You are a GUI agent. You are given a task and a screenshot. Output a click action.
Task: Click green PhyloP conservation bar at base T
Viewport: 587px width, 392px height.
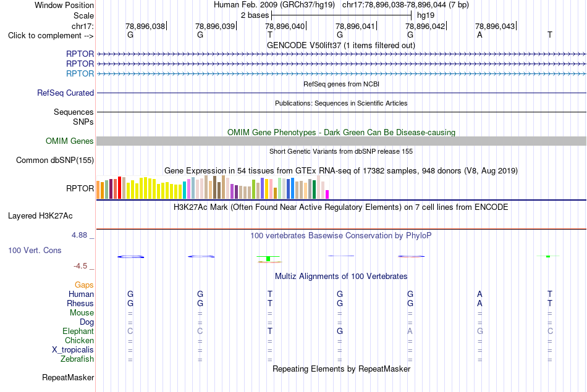[268, 259]
